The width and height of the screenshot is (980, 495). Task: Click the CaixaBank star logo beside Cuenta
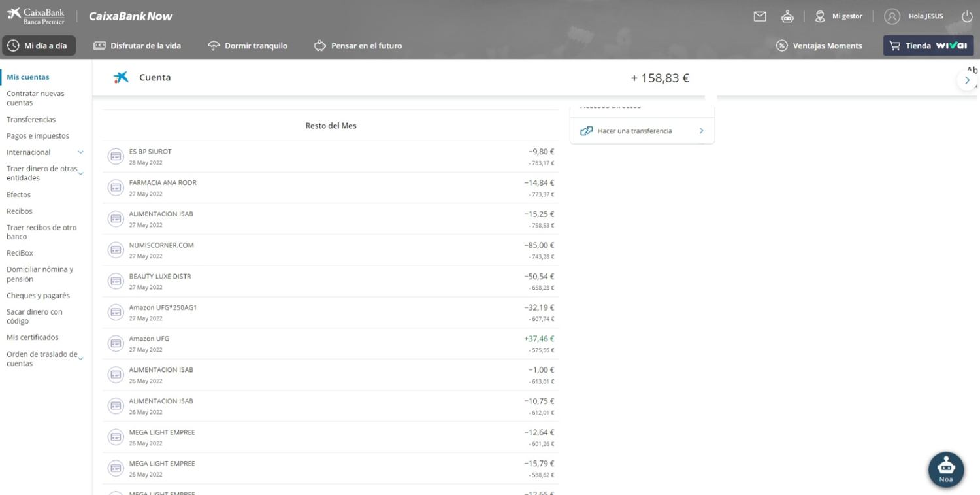coord(122,77)
